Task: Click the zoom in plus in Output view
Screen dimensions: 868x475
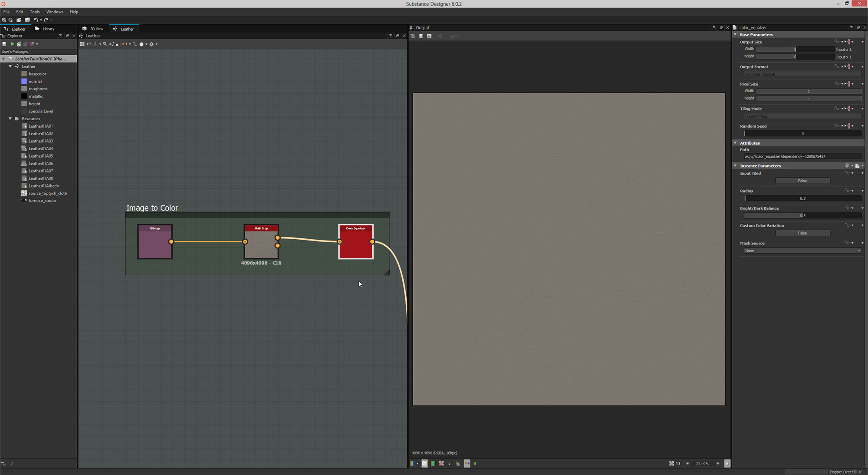Action: [718, 463]
